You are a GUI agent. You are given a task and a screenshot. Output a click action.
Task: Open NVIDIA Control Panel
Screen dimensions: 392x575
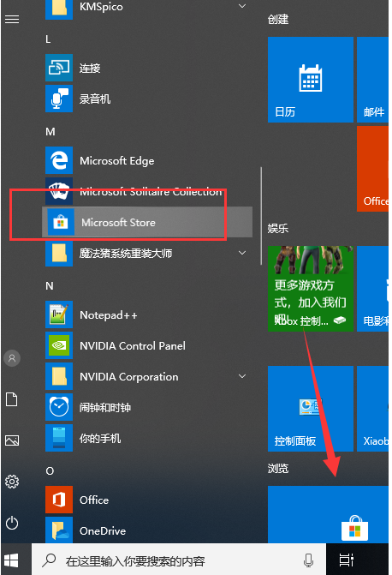(x=147, y=345)
